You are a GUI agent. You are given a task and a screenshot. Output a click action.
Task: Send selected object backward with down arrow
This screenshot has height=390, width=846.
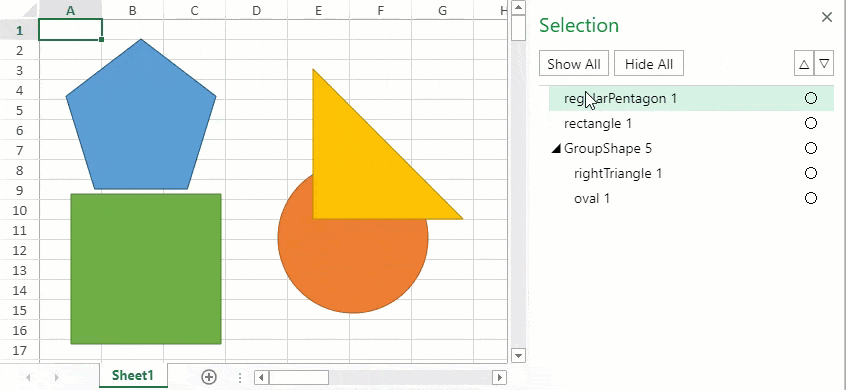(x=824, y=64)
